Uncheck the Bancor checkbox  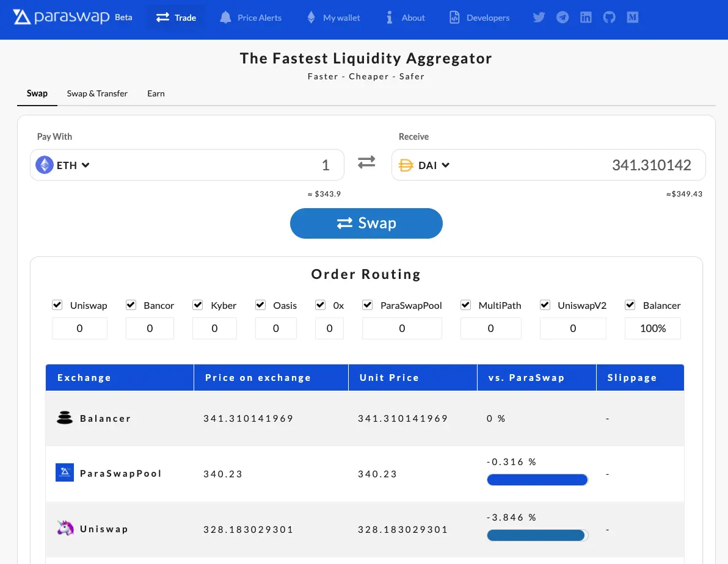pyautogui.click(x=131, y=305)
